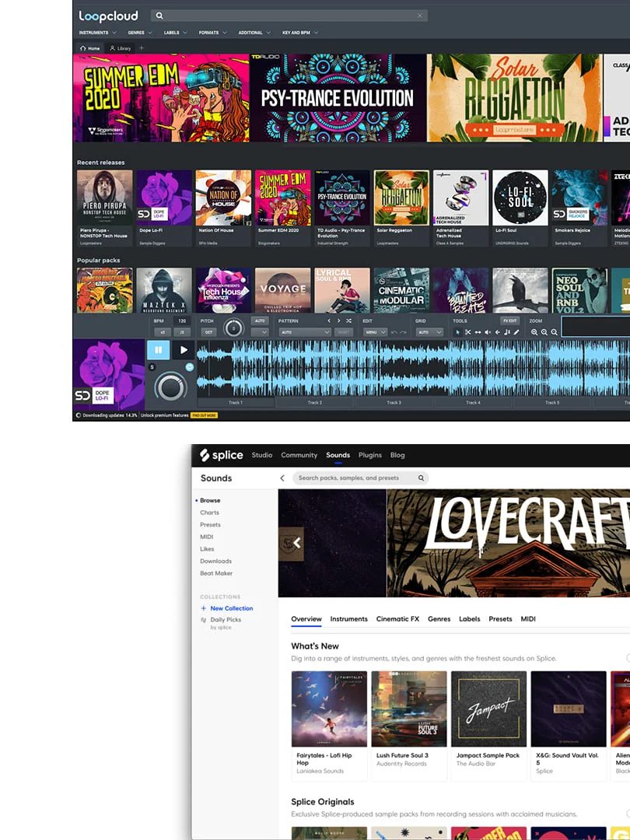
Task: Redo the edit in Loopcloud
Action: [404, 332]
